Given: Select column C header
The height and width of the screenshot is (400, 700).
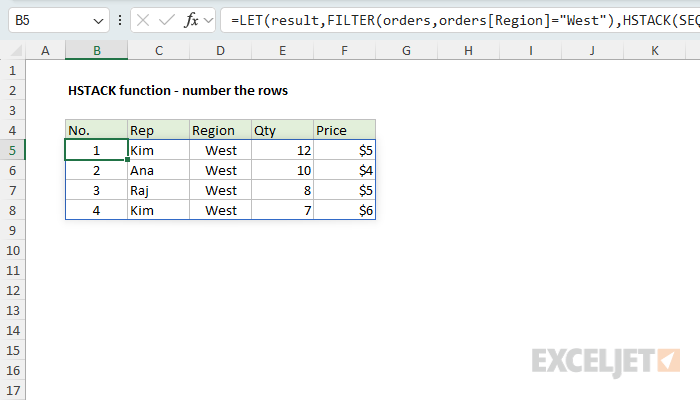Looking at the screenshot, I should click(158, 50).
